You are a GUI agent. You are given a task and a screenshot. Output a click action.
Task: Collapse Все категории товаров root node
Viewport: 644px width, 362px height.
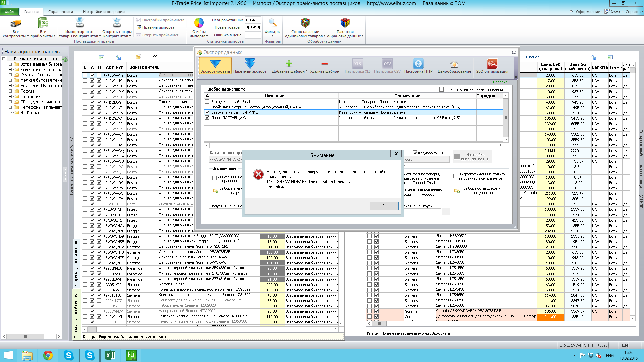click(x=4, y=59)
